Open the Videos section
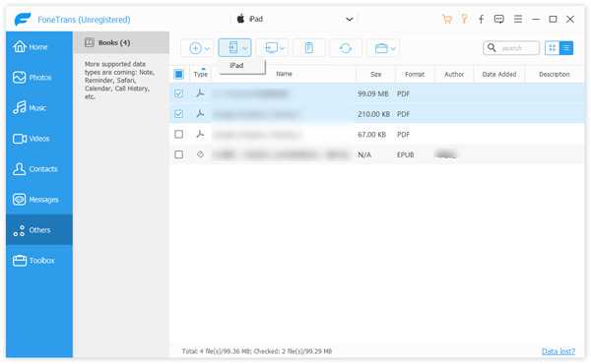The width and height of the screenshot is (591, 364). click(38, 139)
